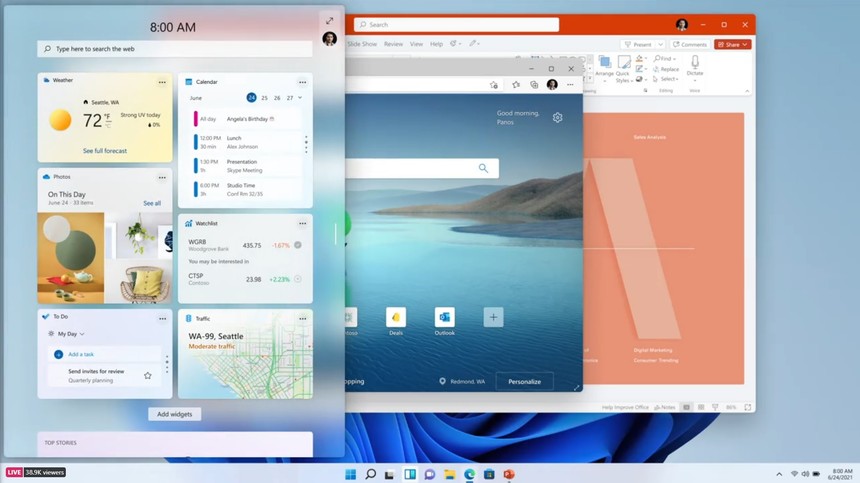860x483 pixels.
Task: Open the Arrange dropdown in PowerPoint ribbon
Action: click(604, 69)
